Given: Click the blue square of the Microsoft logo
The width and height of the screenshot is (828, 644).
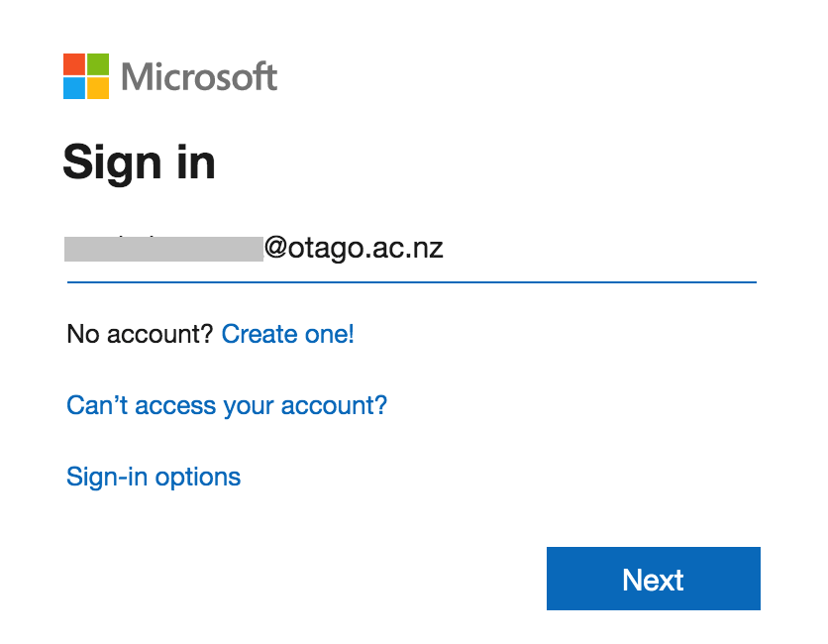Looking at the screenshot, I should point(74,88).
